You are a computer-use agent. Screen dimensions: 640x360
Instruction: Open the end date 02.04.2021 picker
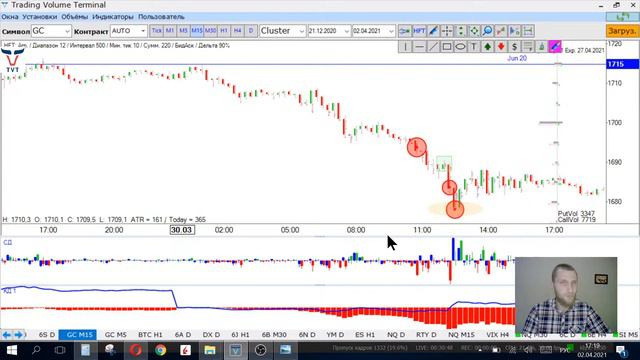(373, 31)
